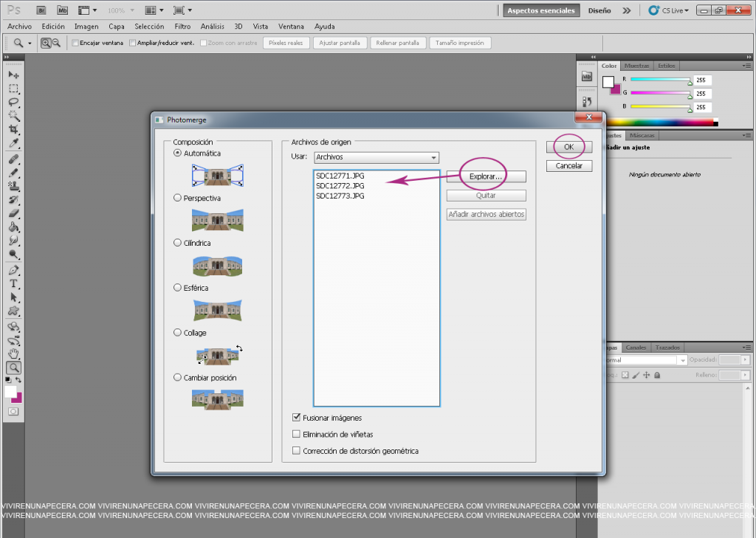Image resolution: width=756 pixels, height=538 pixels.
Task: Select the Horizontal Type tool
Action: click(13, 284)
